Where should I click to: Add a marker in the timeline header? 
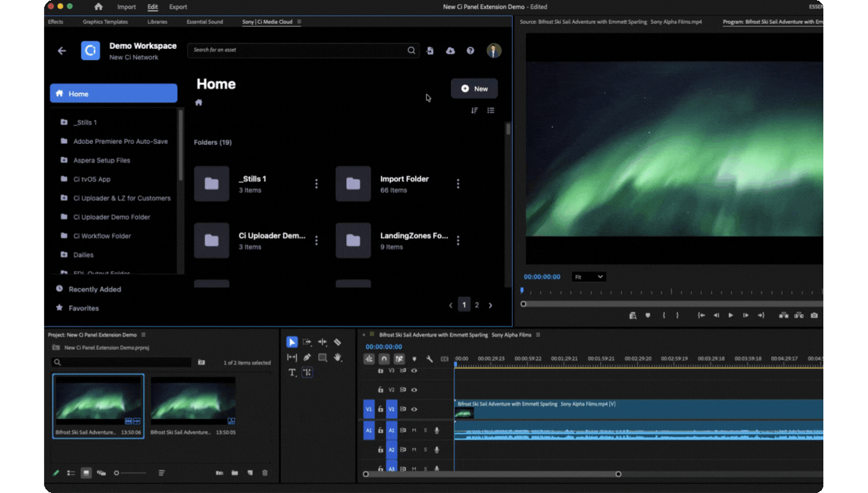414,359
